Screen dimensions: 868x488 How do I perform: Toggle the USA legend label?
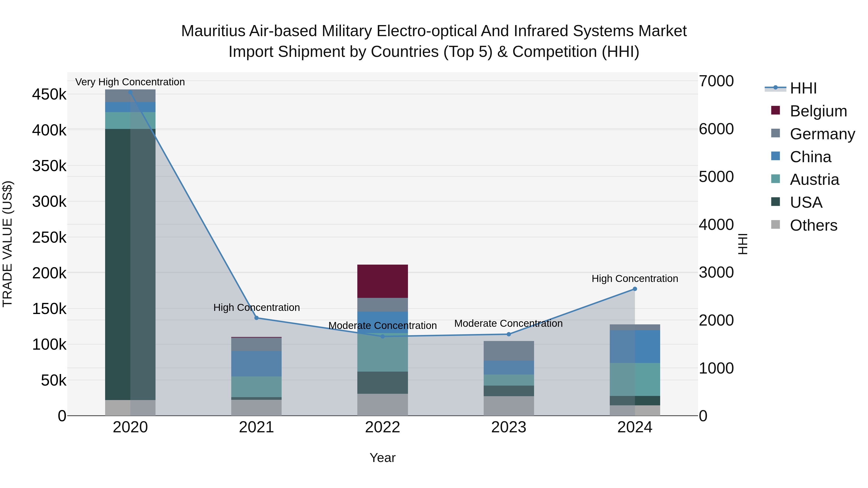point(806,202)
